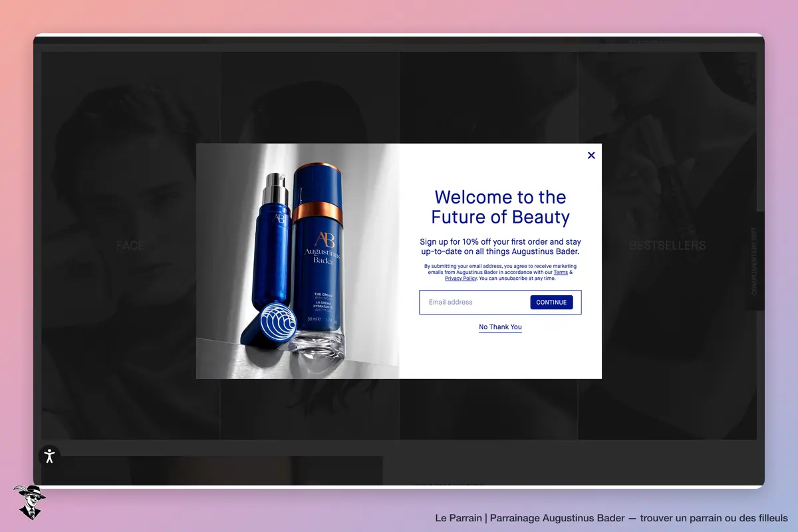Select the FACE category tile
This screenshot has width=798, height=532.
click(130, 245)
